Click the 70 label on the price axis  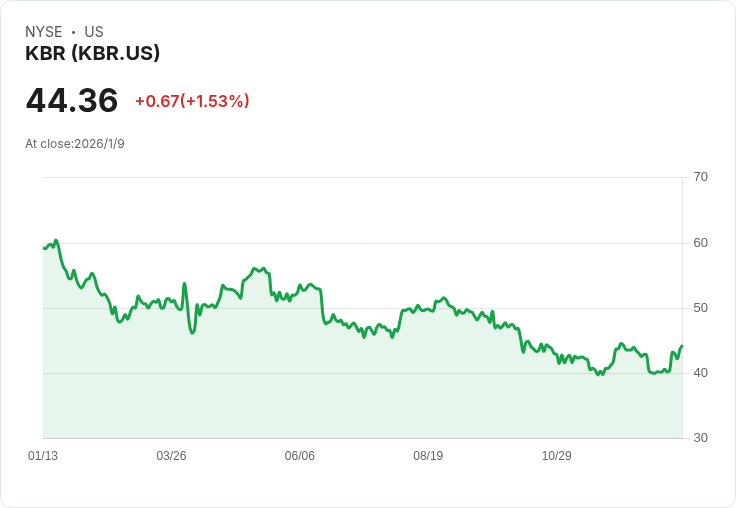point(700,177)
